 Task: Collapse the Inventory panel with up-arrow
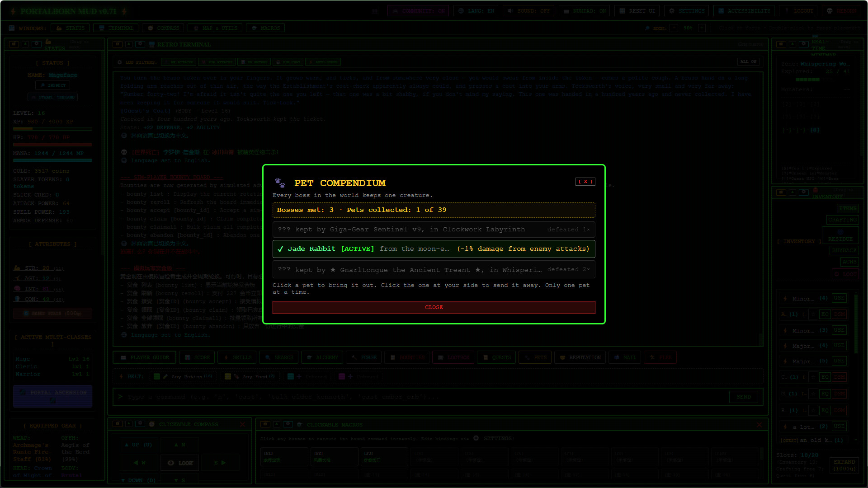click(793, 192)
